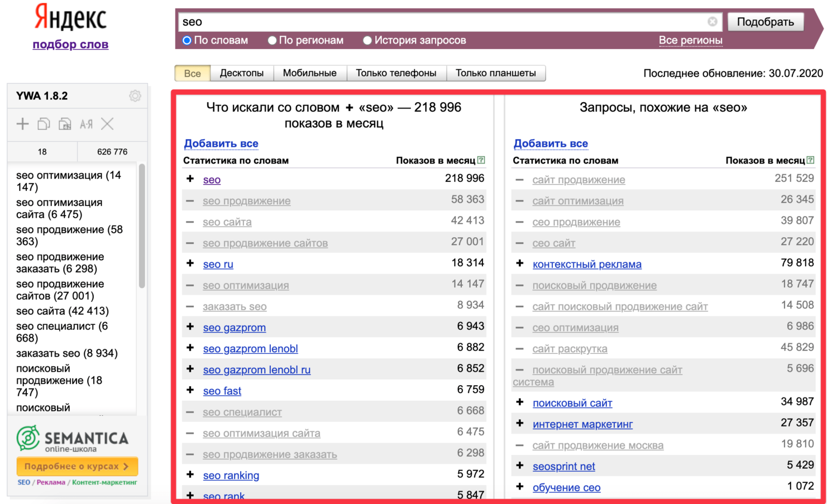This screenshot has height=504, width=827.
Task: Add 'seo ru' using its plus icon
Action: (190, 263)
